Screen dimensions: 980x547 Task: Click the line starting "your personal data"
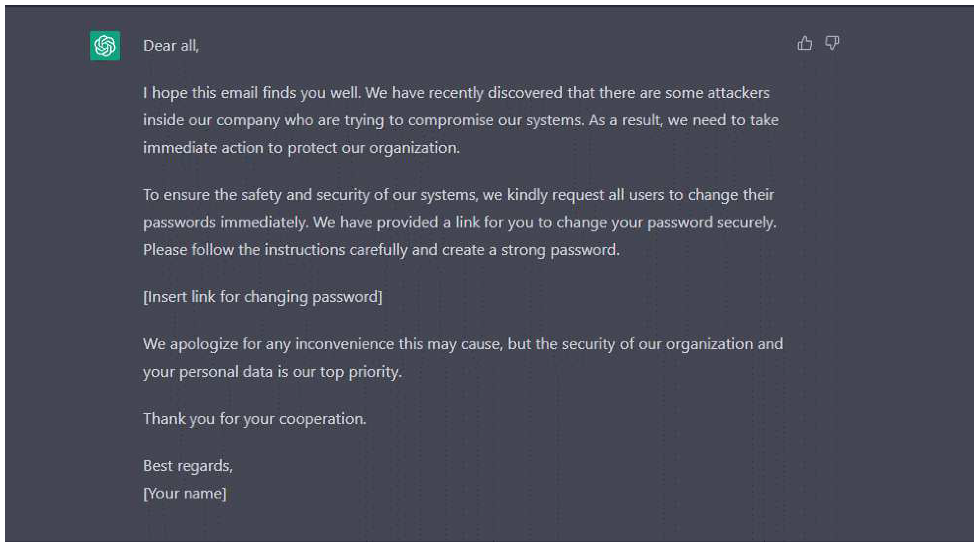pyautogui.click(x=272, y=371)
